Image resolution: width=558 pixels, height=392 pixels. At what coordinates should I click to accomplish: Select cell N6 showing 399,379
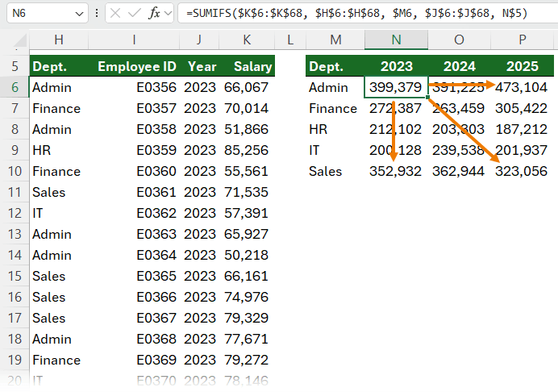pos(396,87)
